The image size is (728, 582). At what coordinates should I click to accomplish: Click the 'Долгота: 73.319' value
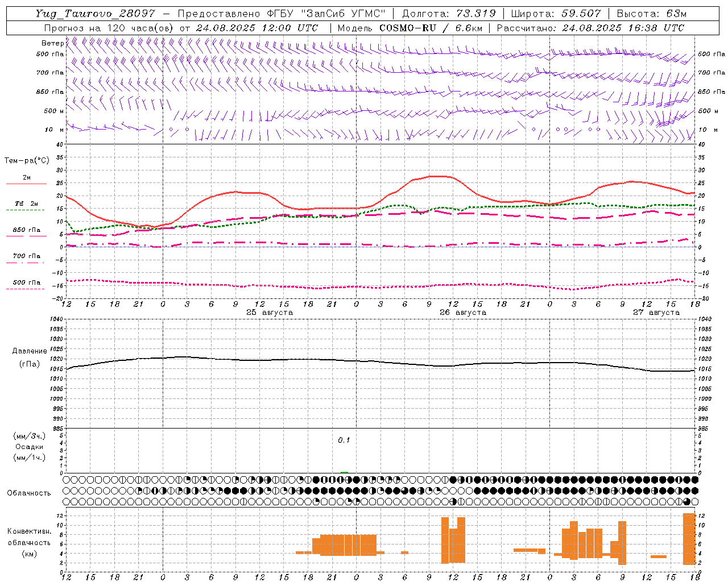click(x=449, y=14)
